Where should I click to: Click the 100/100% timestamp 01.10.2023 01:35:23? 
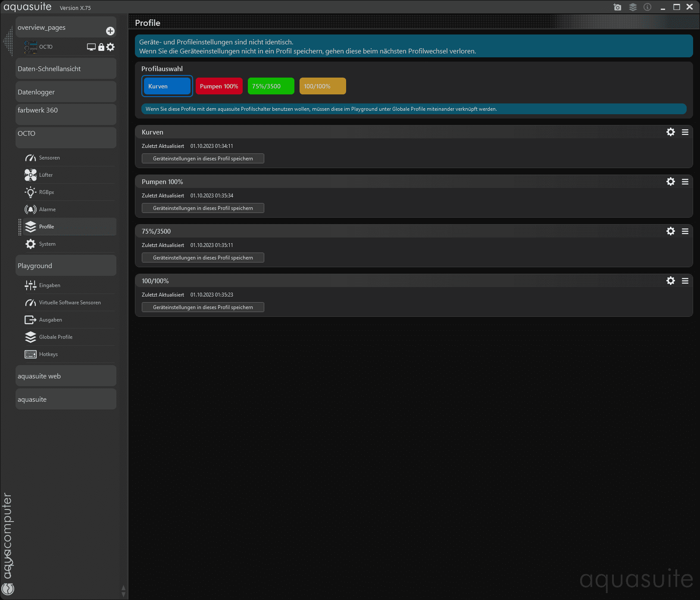tap(212, 295)
